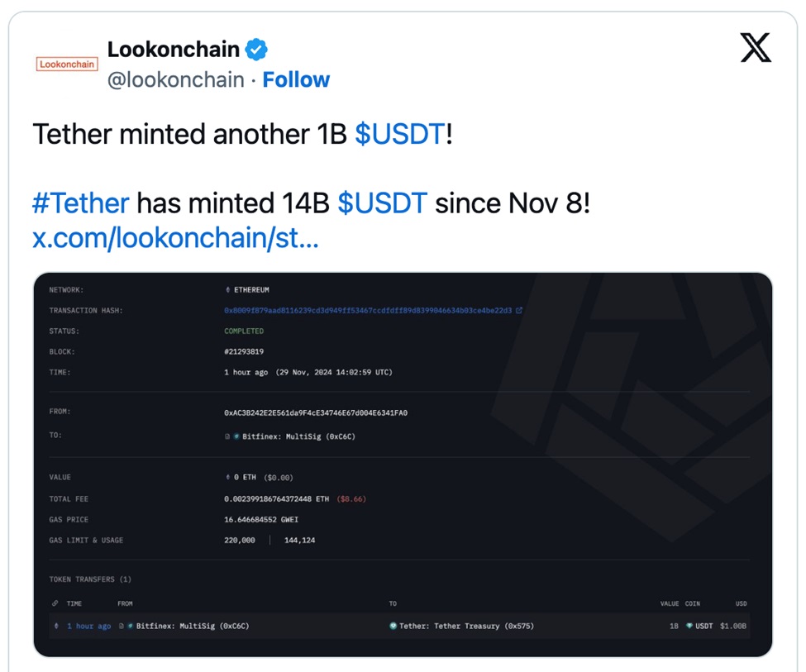Click the first $USDT cashtag
This screenshot has width=806, height=672.
click(x=400, y=134)
